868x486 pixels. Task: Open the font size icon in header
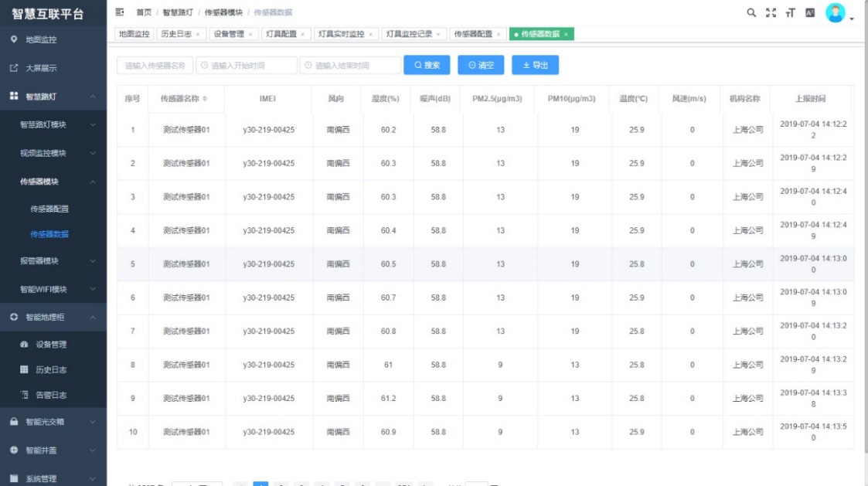pyautogui.click(x=789, y=12)
